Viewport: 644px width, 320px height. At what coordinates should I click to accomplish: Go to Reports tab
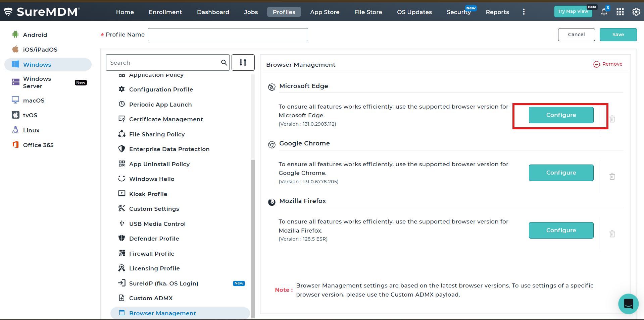(497, 12)
